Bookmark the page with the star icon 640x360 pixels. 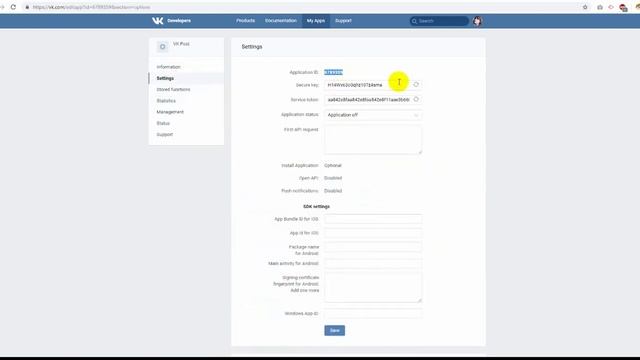[x=585, y=7]
